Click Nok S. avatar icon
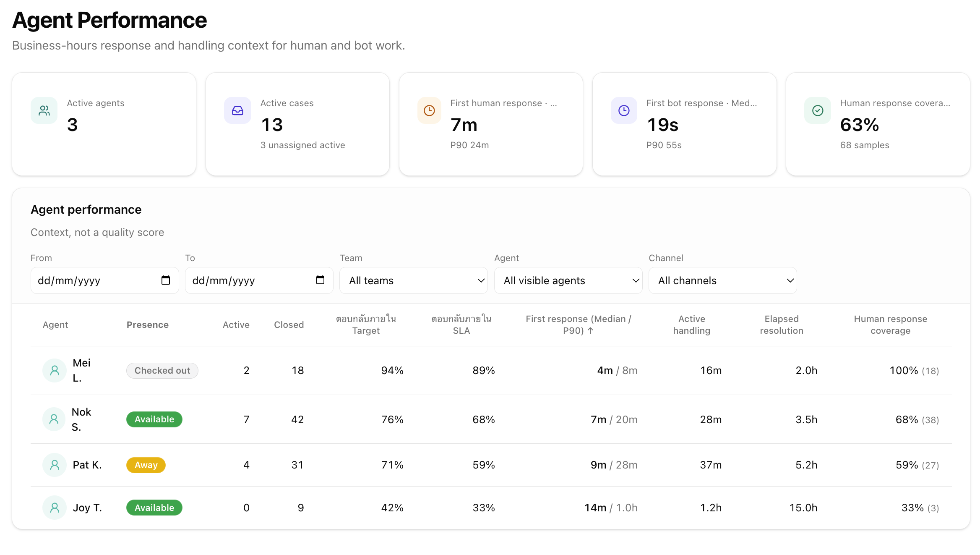This screenshot has width=980, height=555. tap(54, 419)
